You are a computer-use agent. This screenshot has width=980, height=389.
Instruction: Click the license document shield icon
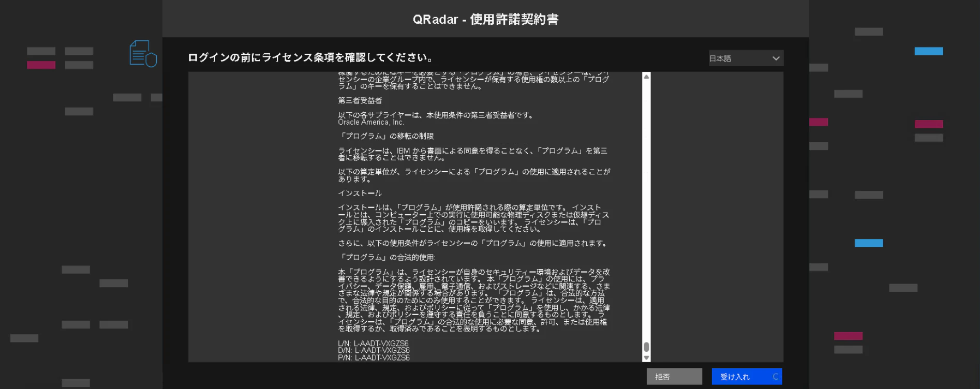coord(143,54)
